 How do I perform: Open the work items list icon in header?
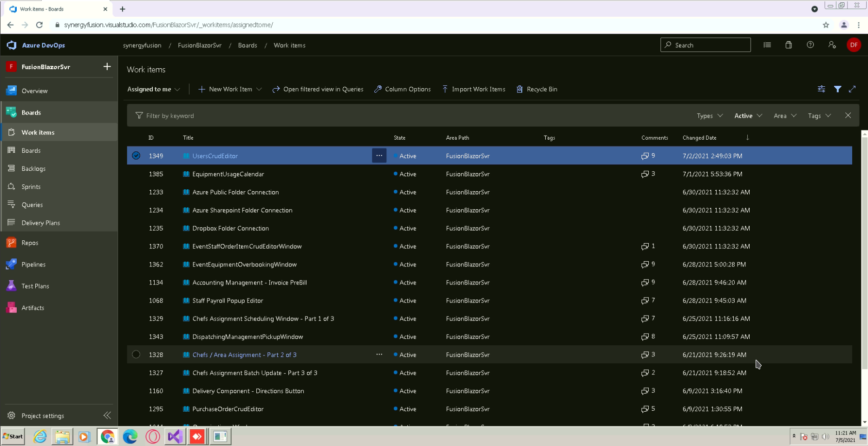[767, 45]
